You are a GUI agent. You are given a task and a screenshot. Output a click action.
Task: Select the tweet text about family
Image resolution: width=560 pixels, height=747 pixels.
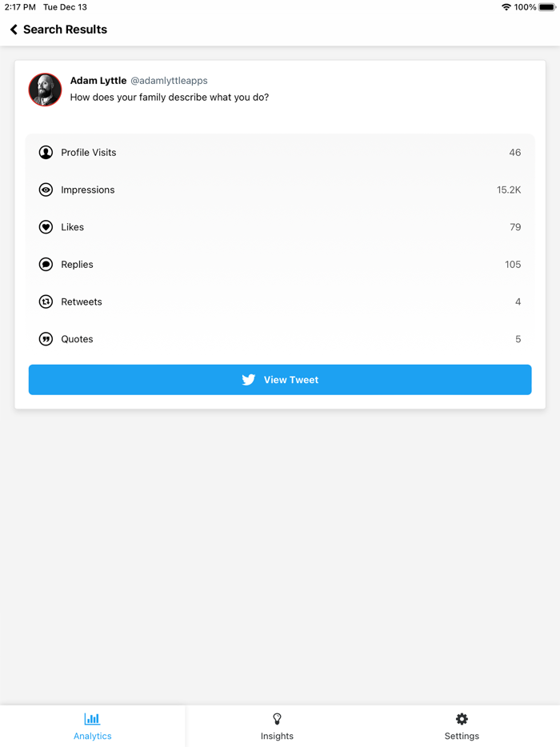[x=169, y=97]
